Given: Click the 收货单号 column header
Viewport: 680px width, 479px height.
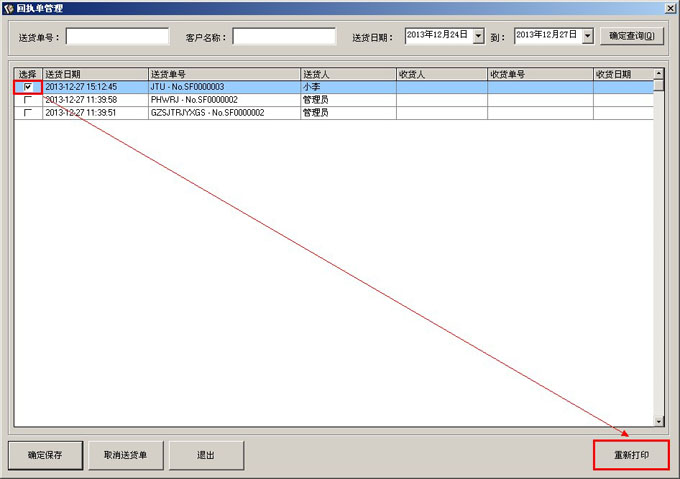Looking at the screenshot, I should pos(539,74).
